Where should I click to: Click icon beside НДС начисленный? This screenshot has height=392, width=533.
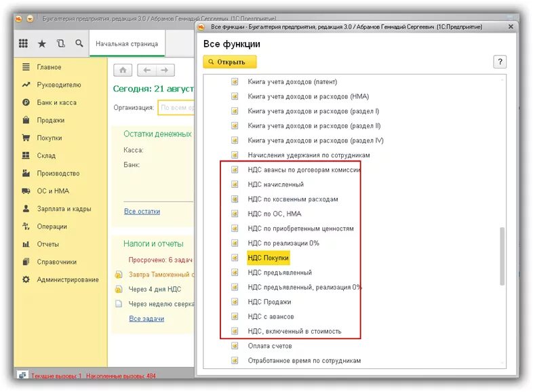235,184
